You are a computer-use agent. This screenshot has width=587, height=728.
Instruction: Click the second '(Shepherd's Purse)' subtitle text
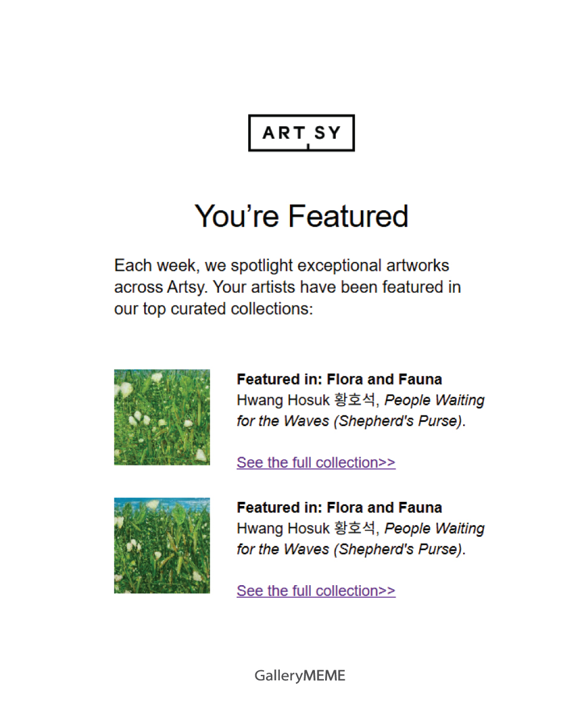[398, 549]
